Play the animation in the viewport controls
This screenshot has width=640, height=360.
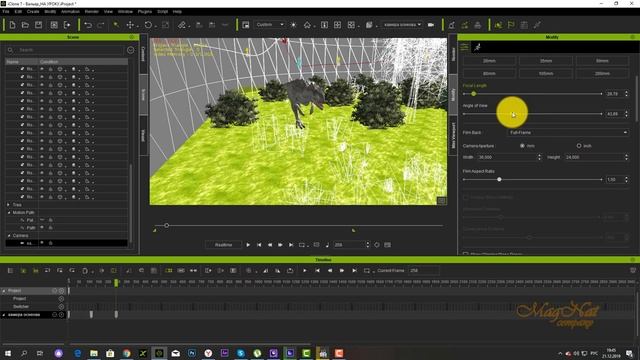coord(248,245)
